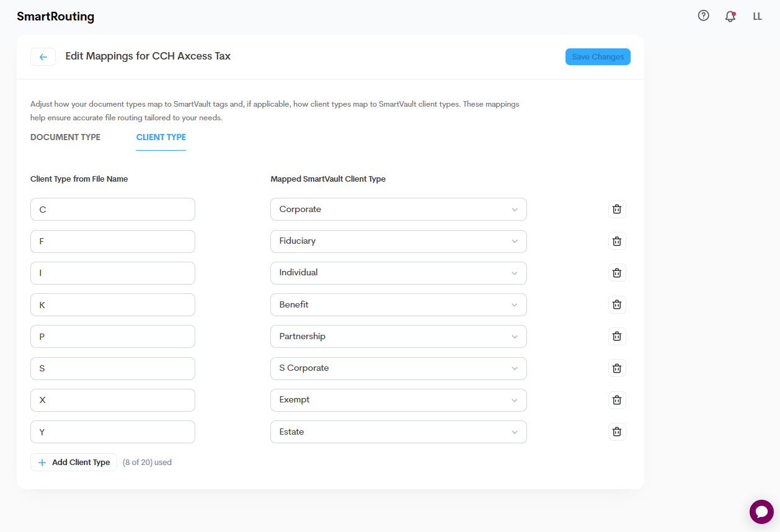Edit the file name field containing S

point(113,368)
